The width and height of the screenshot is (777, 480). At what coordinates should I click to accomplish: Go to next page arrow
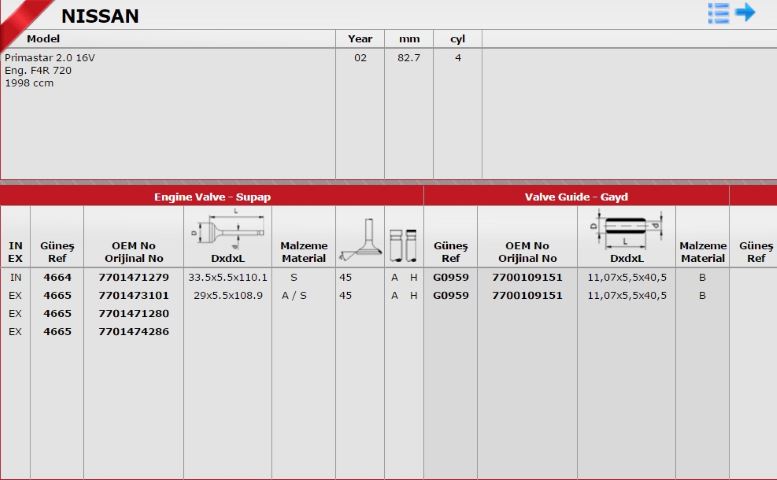(745, 11)
